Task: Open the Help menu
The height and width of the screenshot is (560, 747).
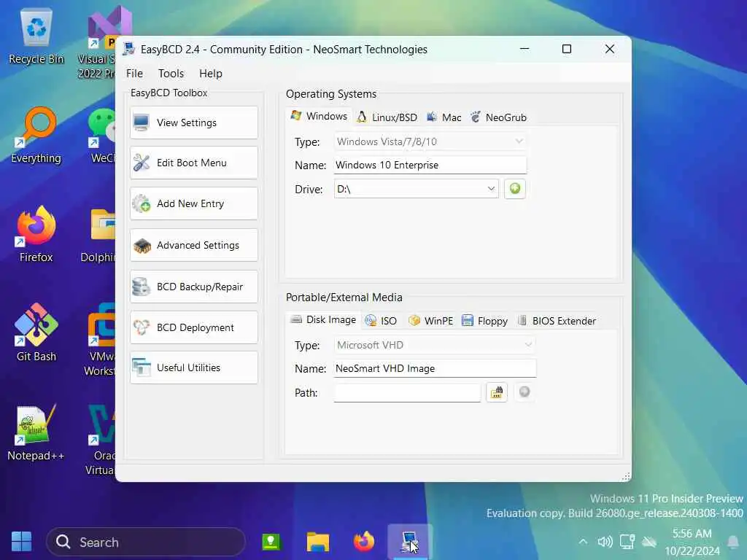Action: click(211, 74)
